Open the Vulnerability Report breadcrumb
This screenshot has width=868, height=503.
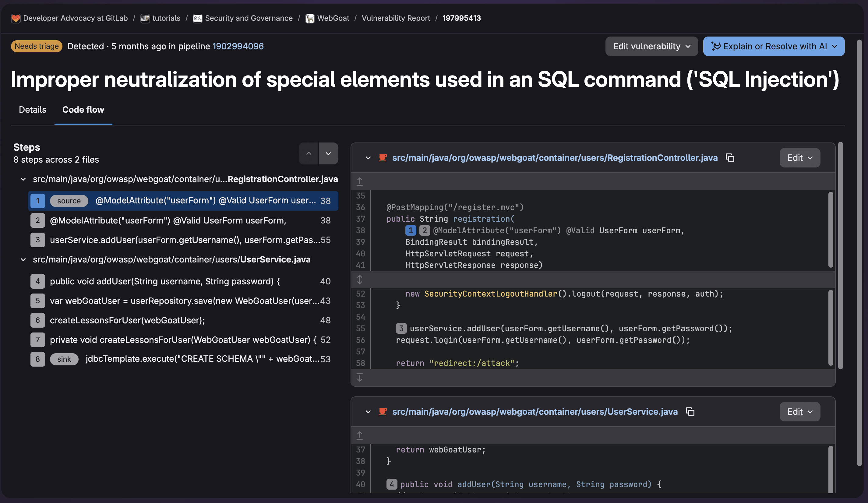pos(396,18)
